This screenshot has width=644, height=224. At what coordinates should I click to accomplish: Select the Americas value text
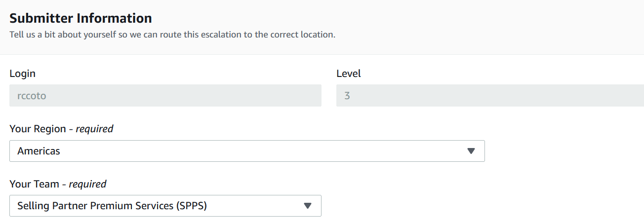point(39,151)
